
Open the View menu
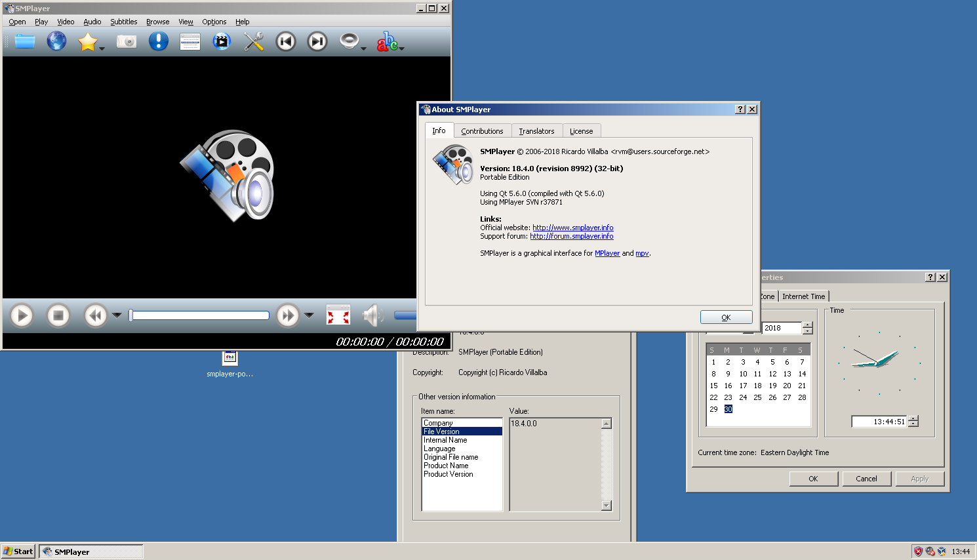pyautogui.click(x=186, y=22)
